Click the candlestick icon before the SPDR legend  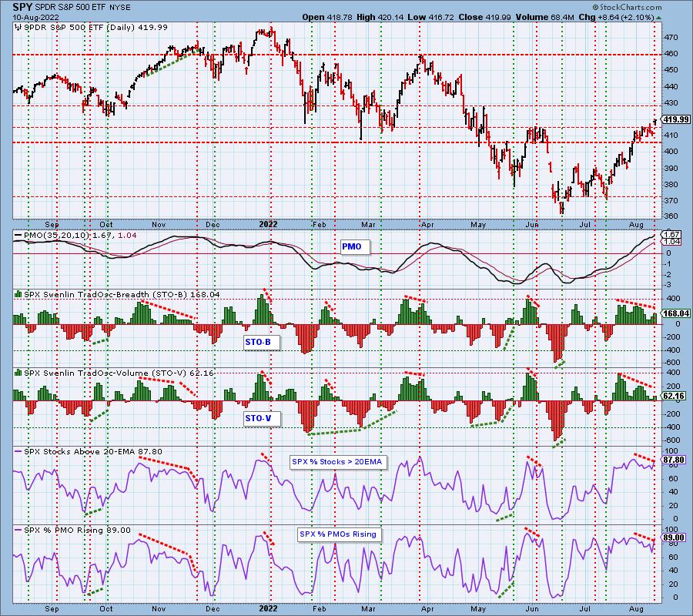[18, 28]
